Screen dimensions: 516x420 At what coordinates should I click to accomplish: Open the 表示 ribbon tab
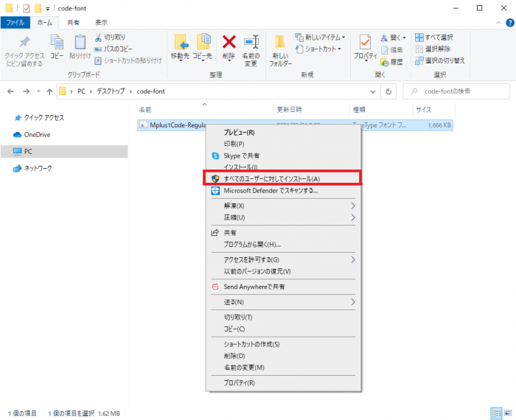pos(101,23)
